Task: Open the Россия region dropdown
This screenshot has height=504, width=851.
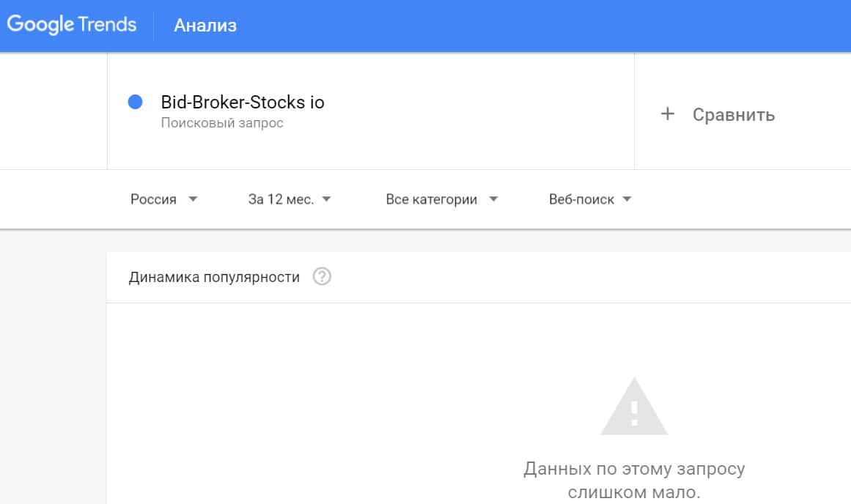Action: 154,199
